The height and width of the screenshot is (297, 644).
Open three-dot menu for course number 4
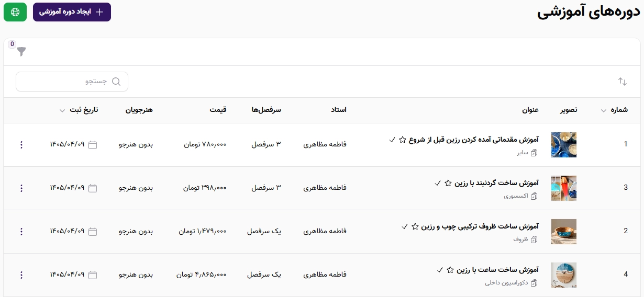pyautogui.click(x=21, y=275)
